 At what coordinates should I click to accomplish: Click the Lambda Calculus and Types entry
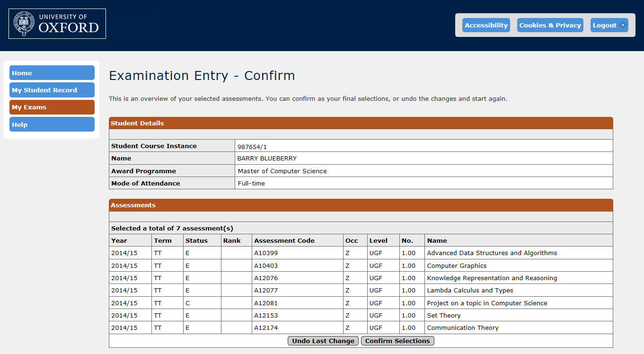[x=470, y=291]
